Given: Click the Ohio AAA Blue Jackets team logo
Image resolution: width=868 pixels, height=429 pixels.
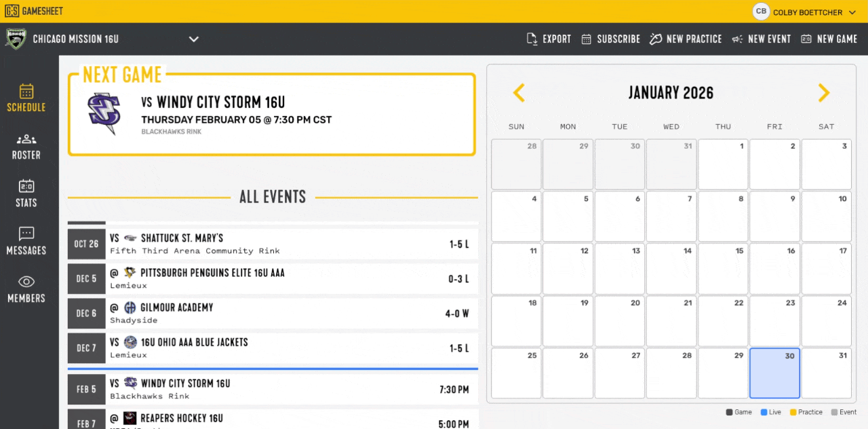Looking at the screenshot, I should click(x=130, y=342).
